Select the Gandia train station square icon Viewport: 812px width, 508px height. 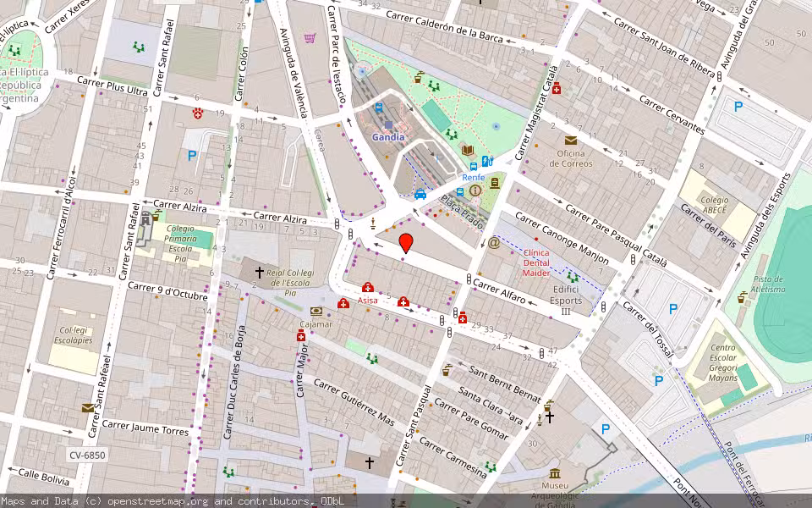388,125
